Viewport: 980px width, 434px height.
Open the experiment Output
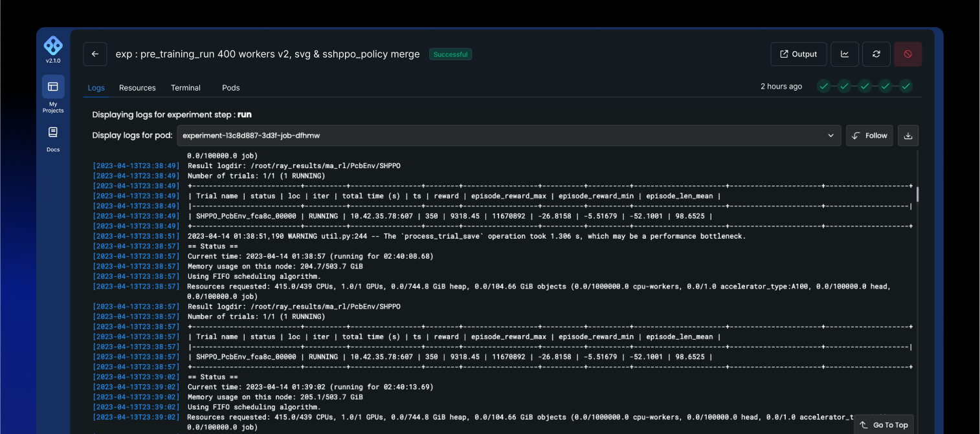point(799,54)
